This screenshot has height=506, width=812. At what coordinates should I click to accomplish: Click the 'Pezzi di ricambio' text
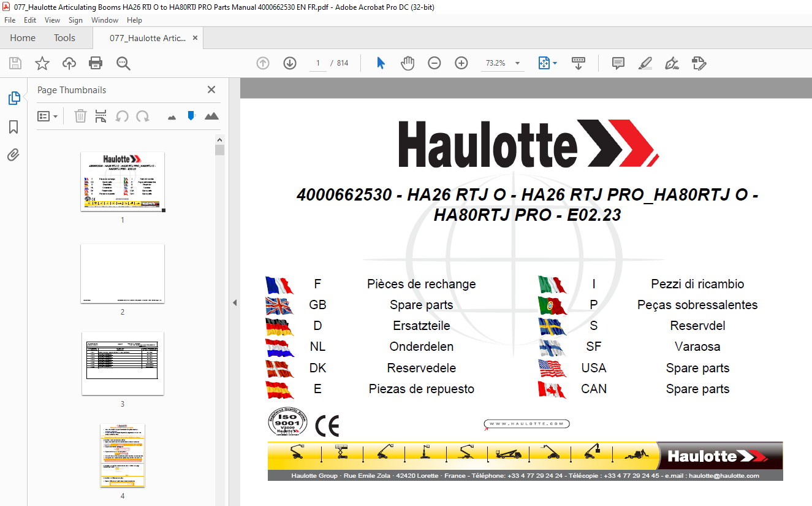click(x=697, y=284)
